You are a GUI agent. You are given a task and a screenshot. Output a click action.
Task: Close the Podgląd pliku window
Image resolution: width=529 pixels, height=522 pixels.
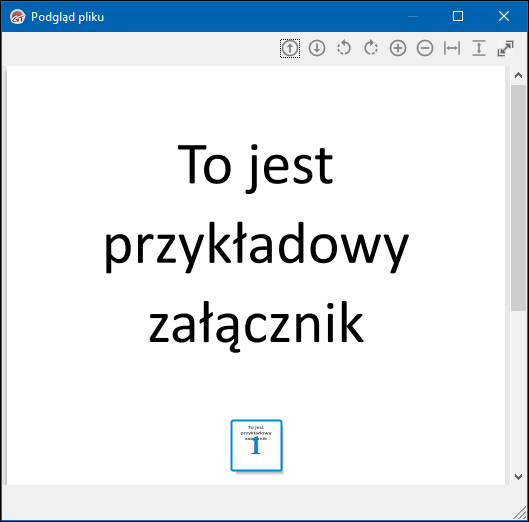[504, 16]
